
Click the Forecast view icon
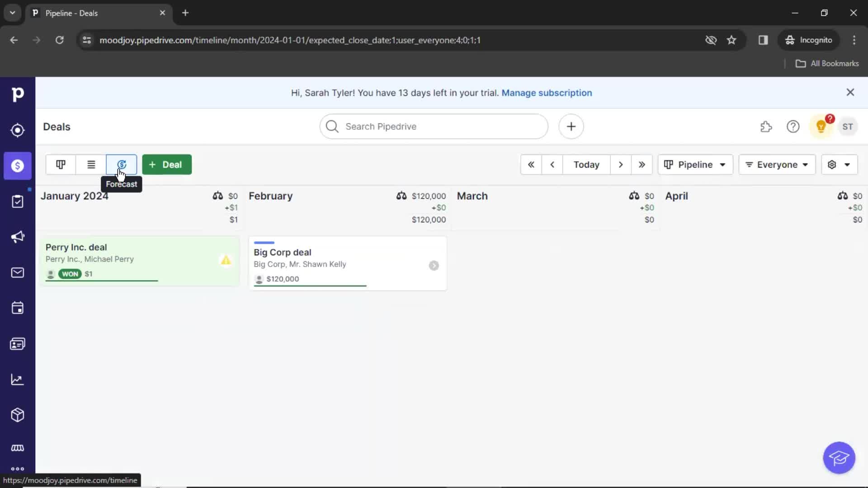[x=122, y=164]
